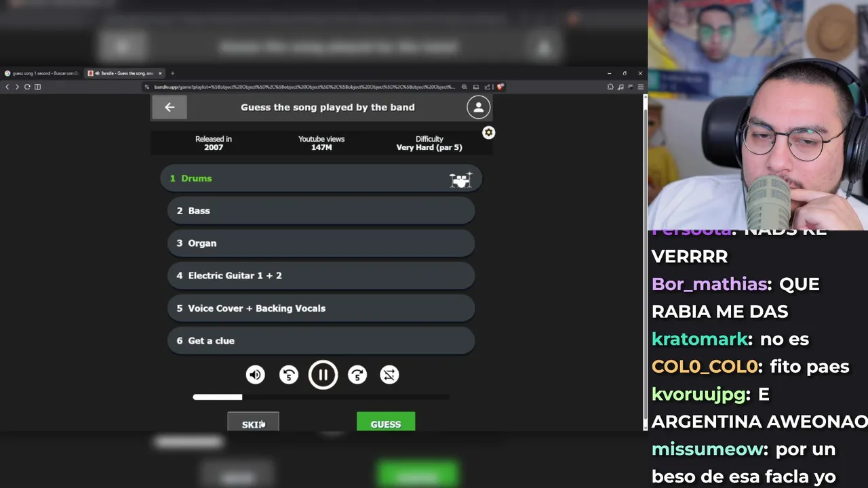The width and height of the screenshot is (868, 488).
Task: Click the share icon in address bar
Action: [487, 87]
